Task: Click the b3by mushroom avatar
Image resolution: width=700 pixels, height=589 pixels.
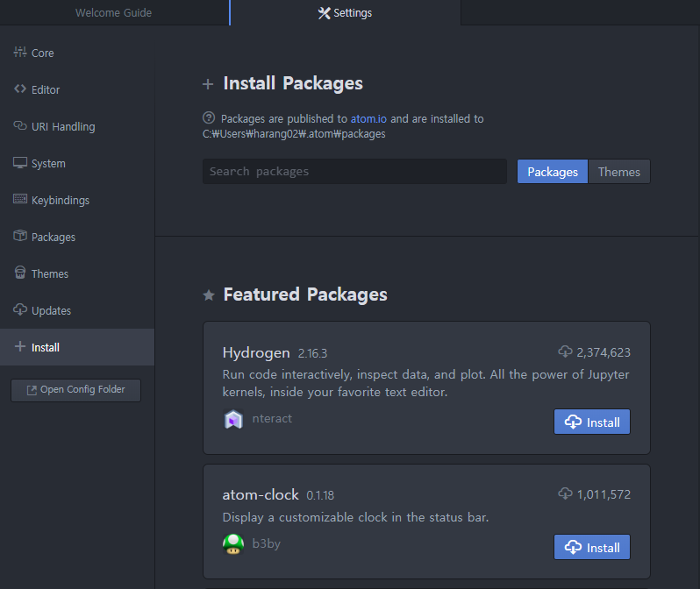Action: coord(233,544)
